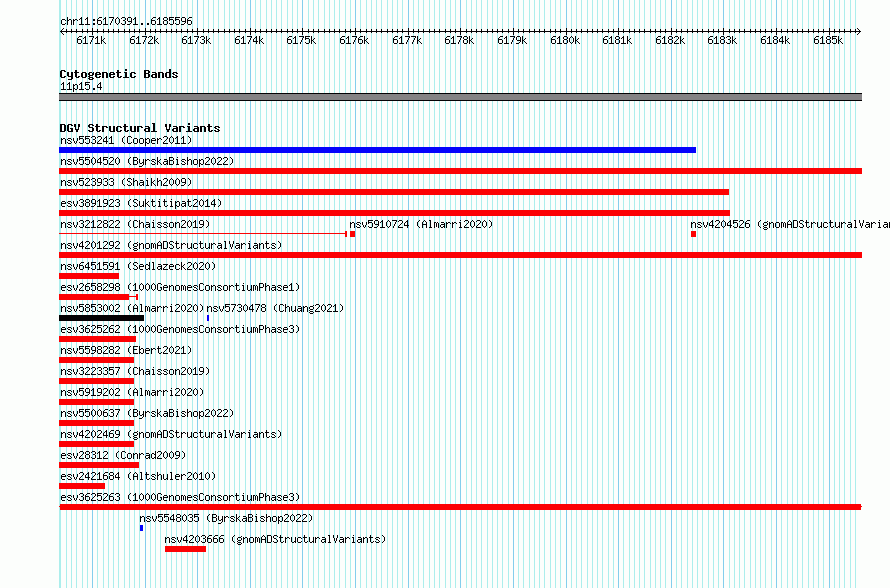
Task: Open nsv4203666 (gnomADStructuralVariants) label
Action: [275, 539]
